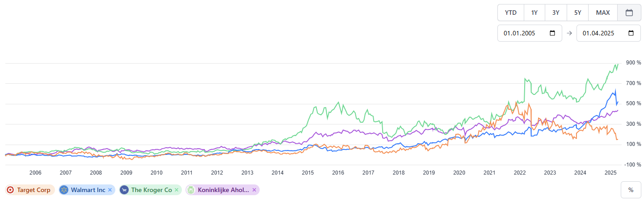Show the 5Y time range
644x201 pixels.
577,13
